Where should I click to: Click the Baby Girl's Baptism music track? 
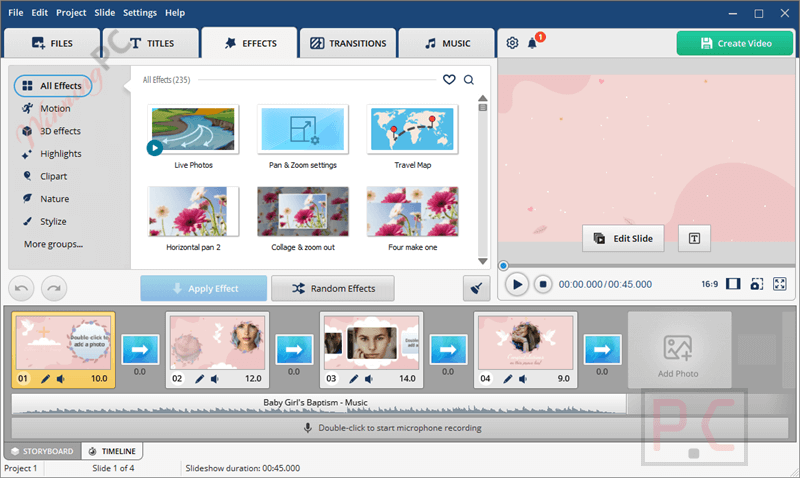[319, 404]
